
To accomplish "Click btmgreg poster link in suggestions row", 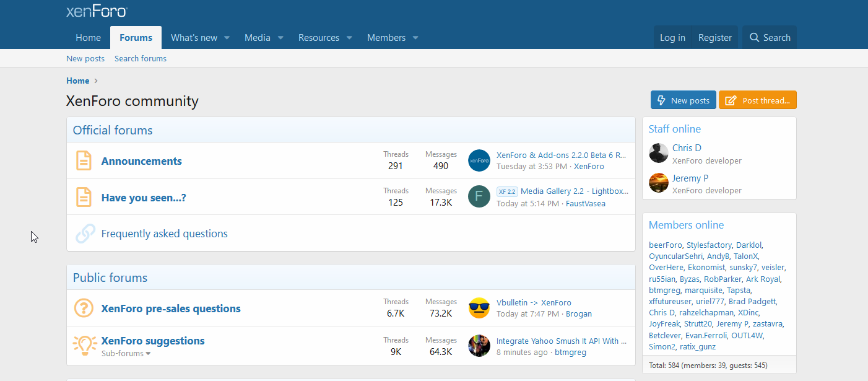I will [x=570, y=352].
